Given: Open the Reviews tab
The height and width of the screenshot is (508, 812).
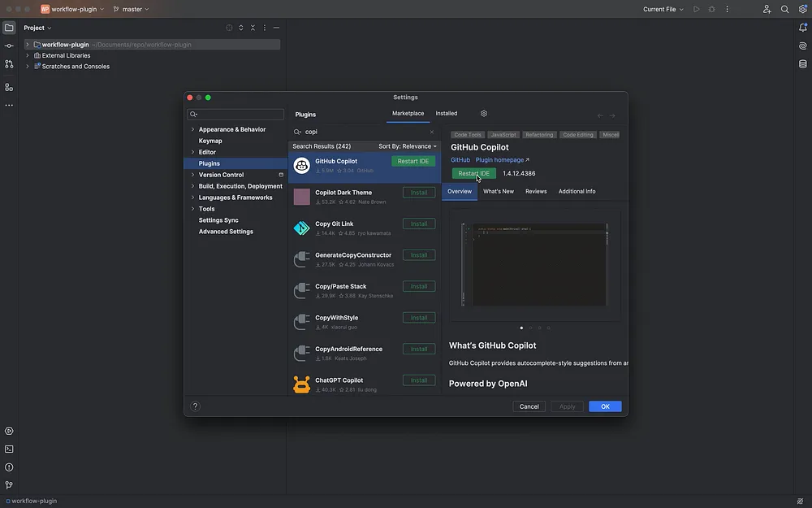Looking at the screenshot, I should click(536, 191).
